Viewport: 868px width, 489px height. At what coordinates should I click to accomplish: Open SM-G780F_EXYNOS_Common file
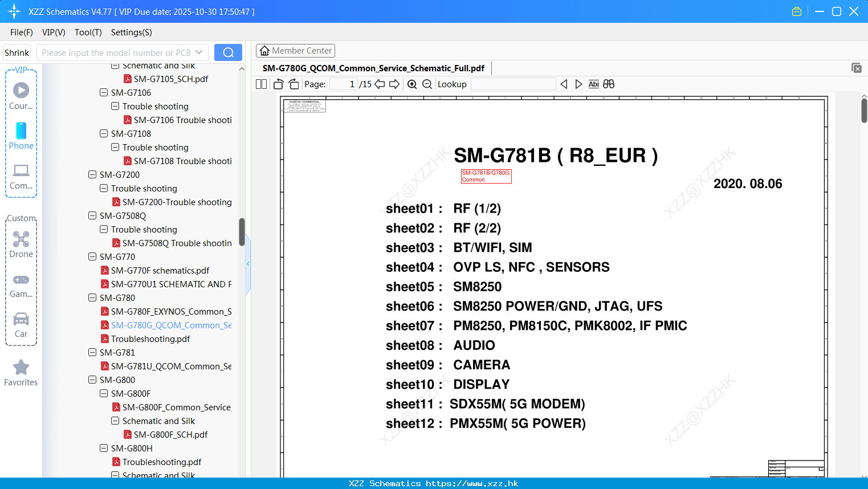pyautogui.click(x=166, y=311)
